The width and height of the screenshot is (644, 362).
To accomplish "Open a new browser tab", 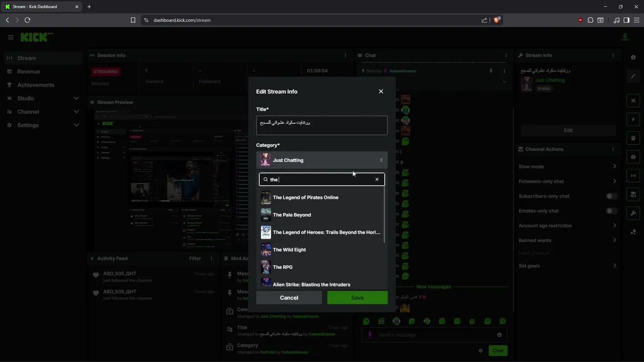I will click(x=89, y=7).
